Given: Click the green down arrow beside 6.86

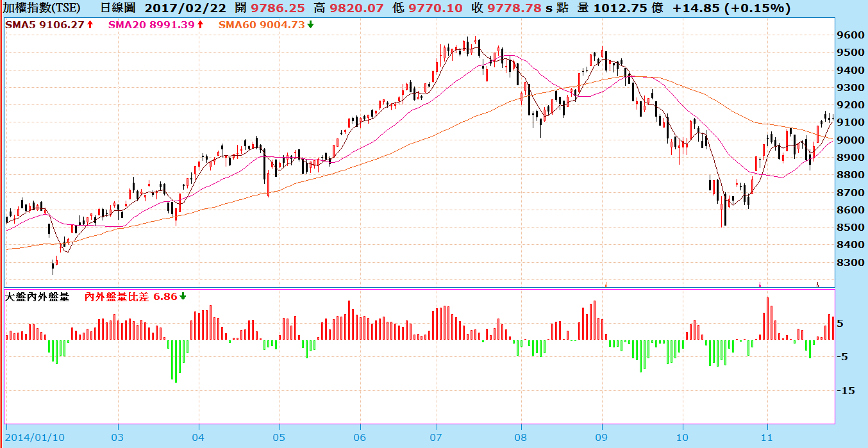Looking at the screenshot, I should [x=183, y=297].
